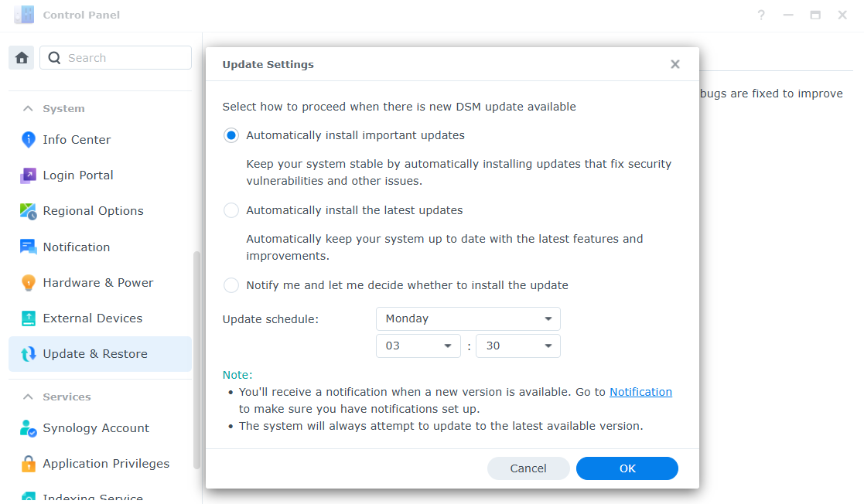Choose automatically install the latest updates
This screenshot has width=864, height=504.
click(231, 209)
